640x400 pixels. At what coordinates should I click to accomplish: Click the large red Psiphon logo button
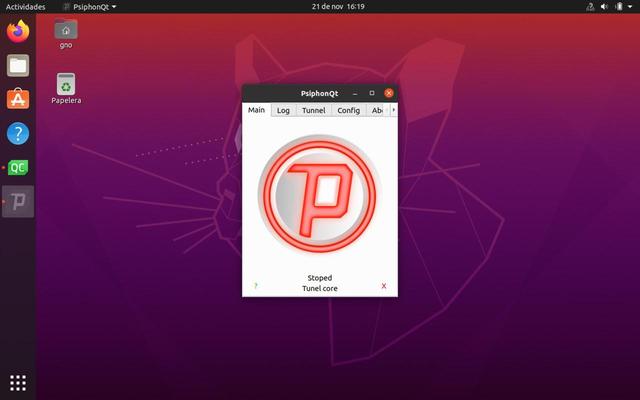point(319,194)
